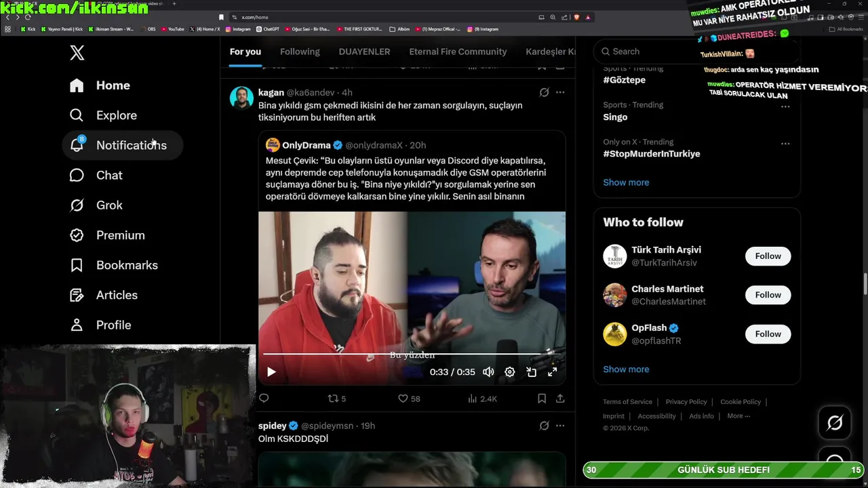Open the #Göztepe trending topic
This screenshot has height=488, width=868.
coord(625,80)
